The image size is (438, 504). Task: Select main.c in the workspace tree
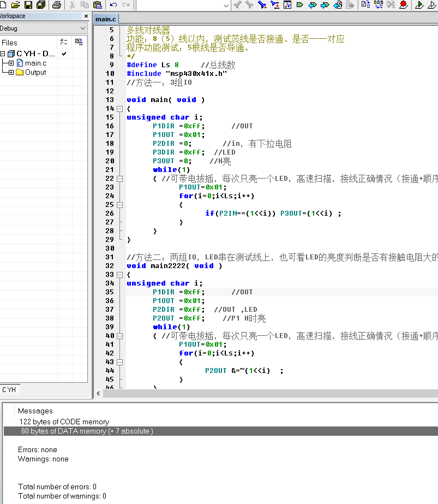click(35, 63)
